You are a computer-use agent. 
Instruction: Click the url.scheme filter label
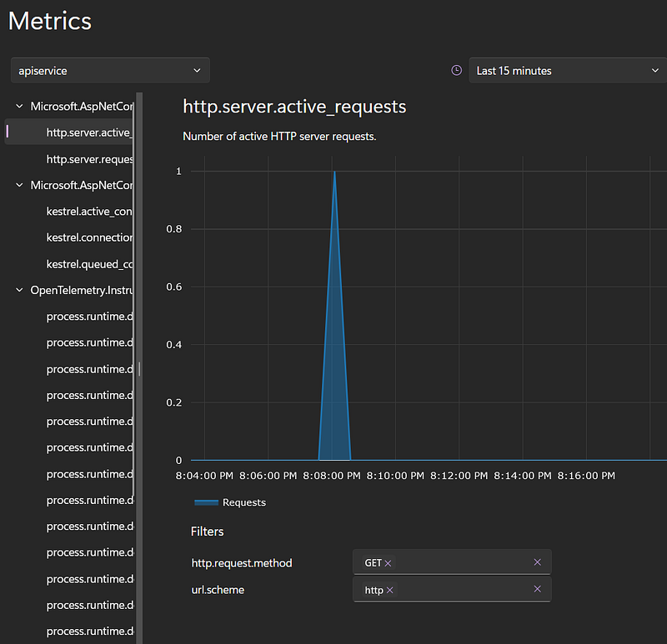(x=218, y=590)
